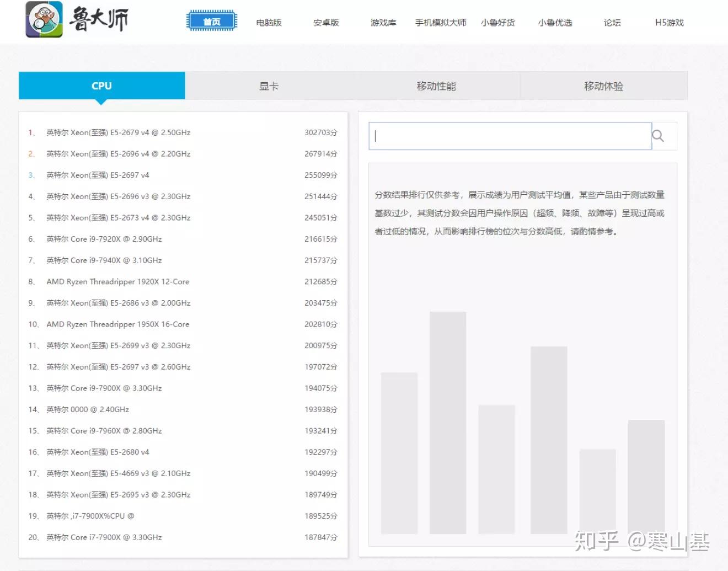
Task: Open AMD Ryzen Threadripper 1920X 12-Core entry
Action: [183, 281]
